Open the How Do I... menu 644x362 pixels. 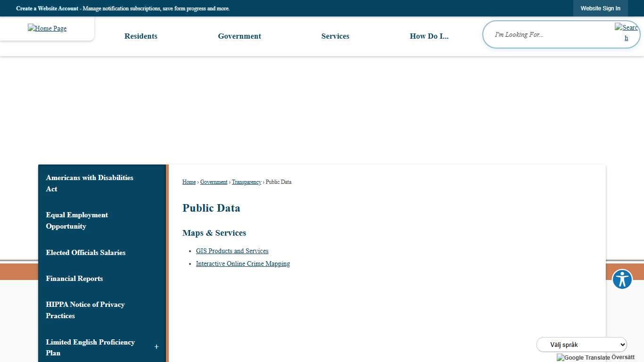point(429,36)
